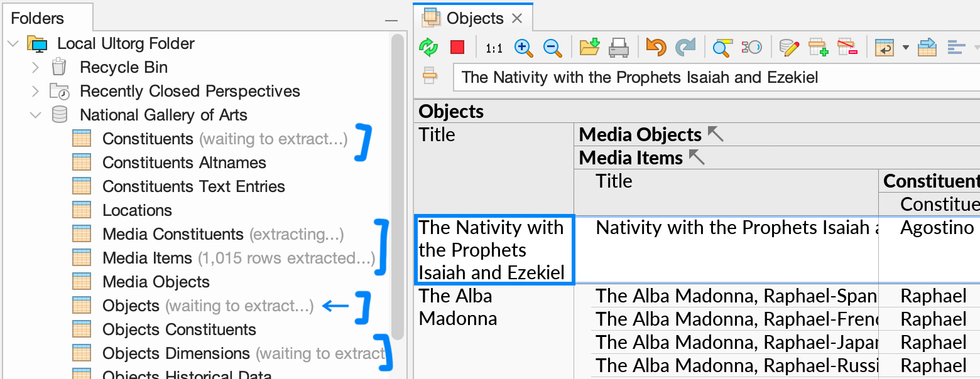Select the Constituents Altnames table

(x=183, y=163)
